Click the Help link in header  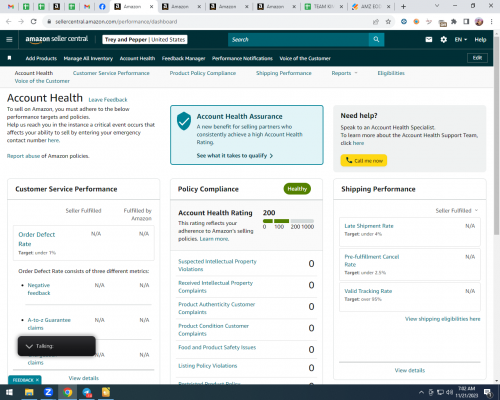pyautogui.click(x=480, y=39)
